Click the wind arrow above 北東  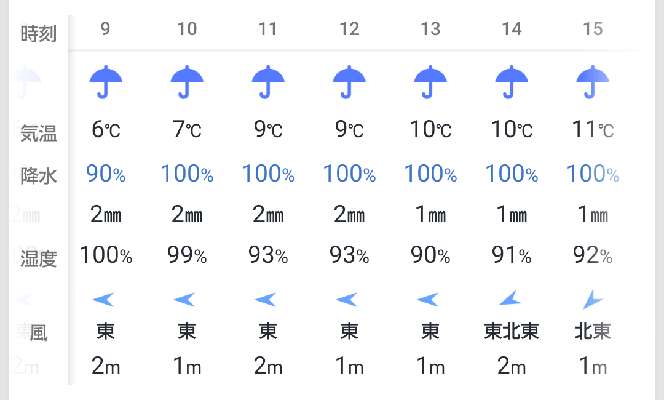(592, 299)
